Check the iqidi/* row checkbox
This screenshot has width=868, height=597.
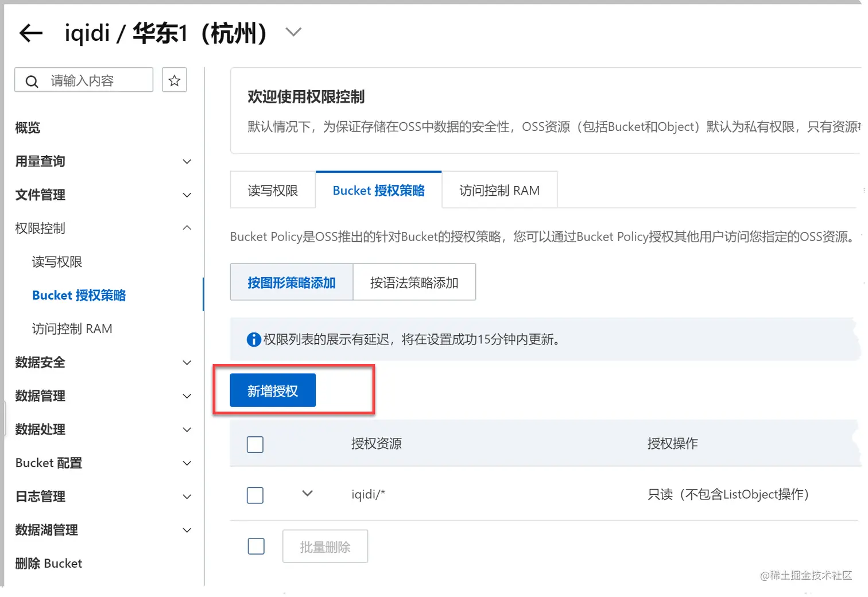[255, 495]
